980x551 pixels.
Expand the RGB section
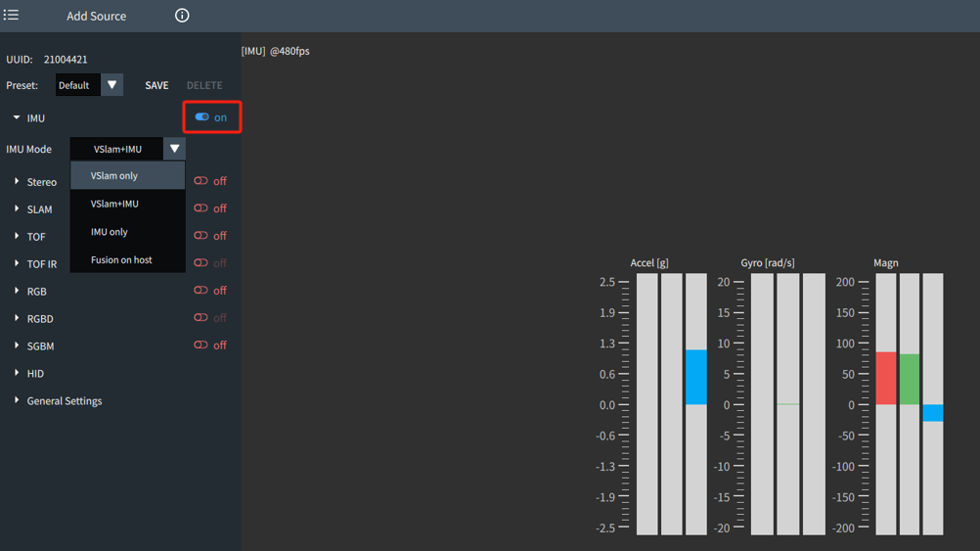pos(17,291)
